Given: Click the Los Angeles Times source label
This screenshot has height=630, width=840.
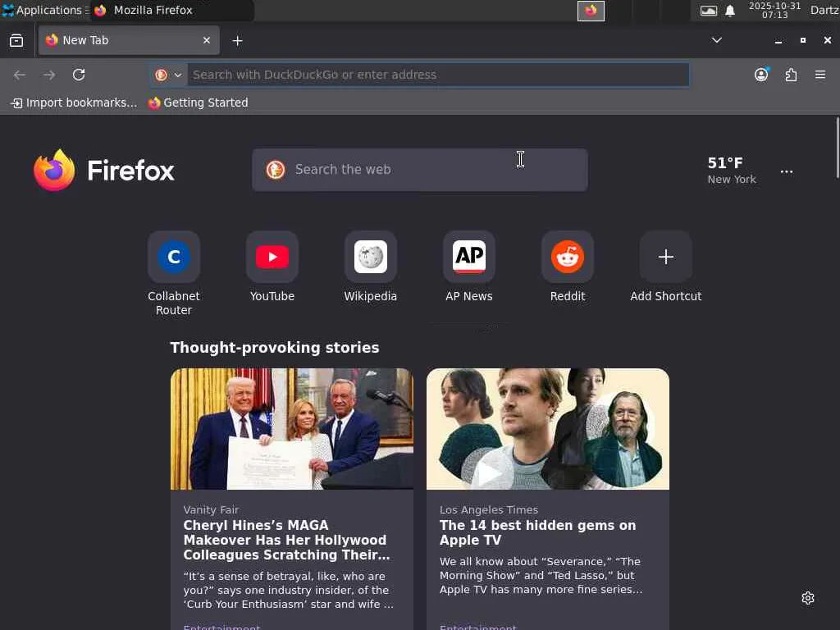Looking at the screenshot, I should pos(489,510).
